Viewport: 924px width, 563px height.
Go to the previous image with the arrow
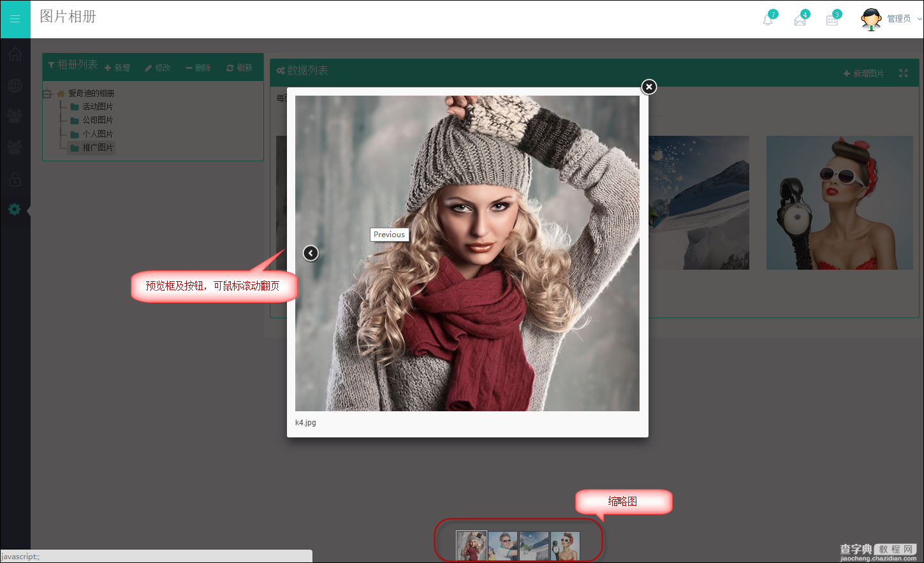coord(311,253)
